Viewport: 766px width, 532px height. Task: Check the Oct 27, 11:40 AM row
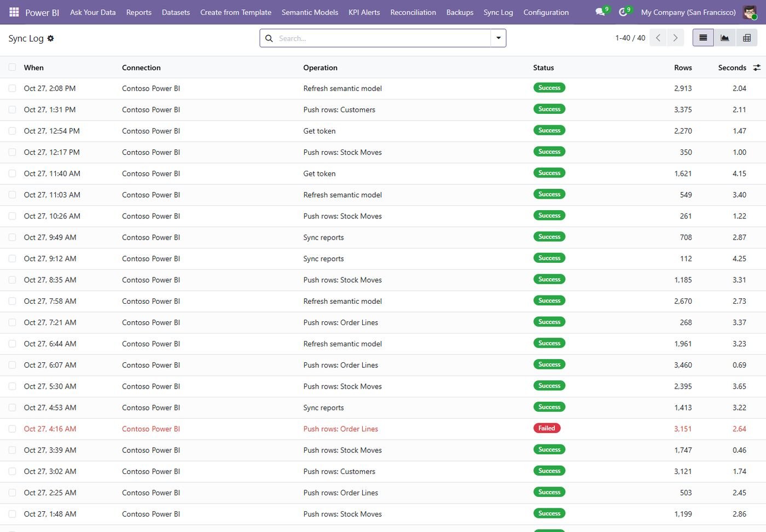click(12, 174)
